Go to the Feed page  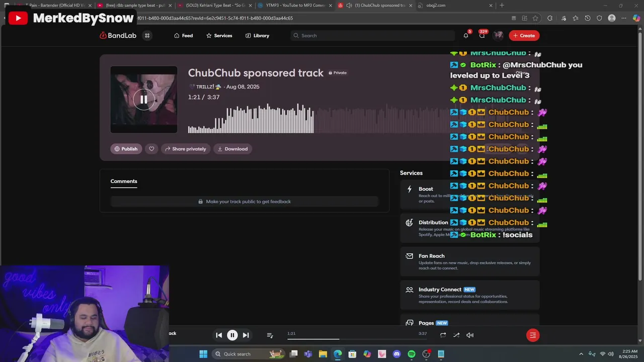[x=184, y=36]
